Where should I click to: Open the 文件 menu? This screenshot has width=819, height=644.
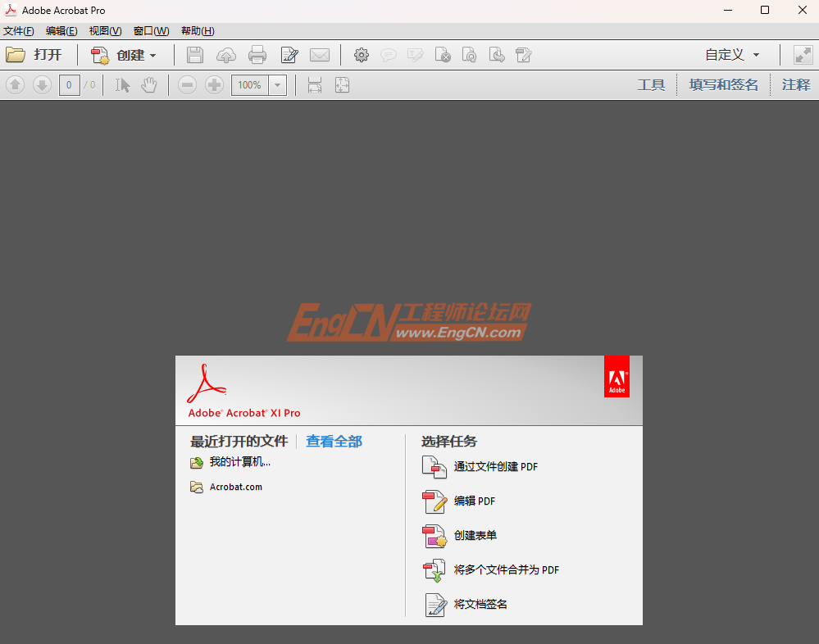[x=18, y=31]
